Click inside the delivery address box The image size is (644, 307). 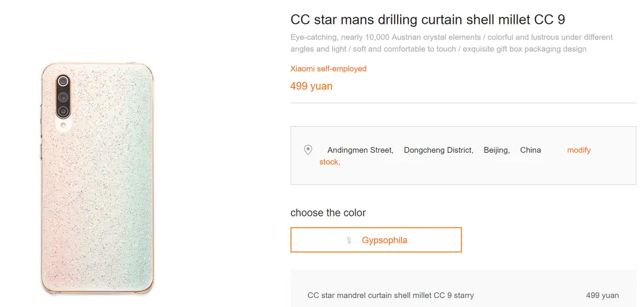click(463, 156)
